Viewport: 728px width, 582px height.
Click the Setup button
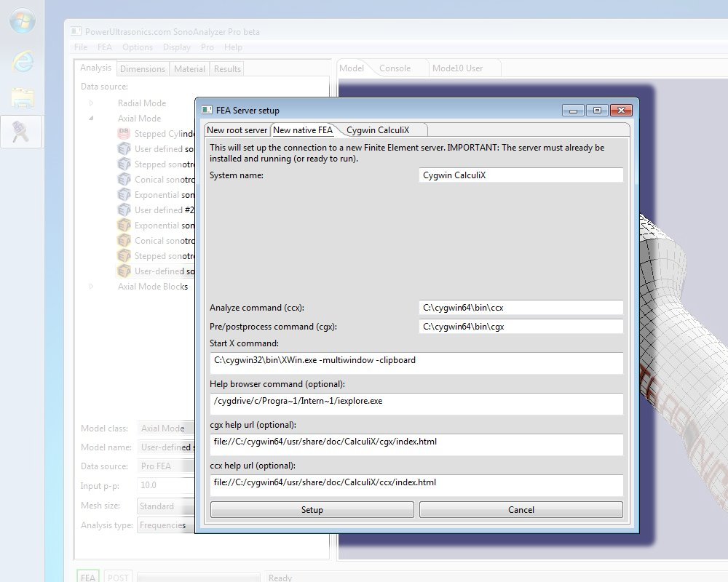[x=312, y=509]
